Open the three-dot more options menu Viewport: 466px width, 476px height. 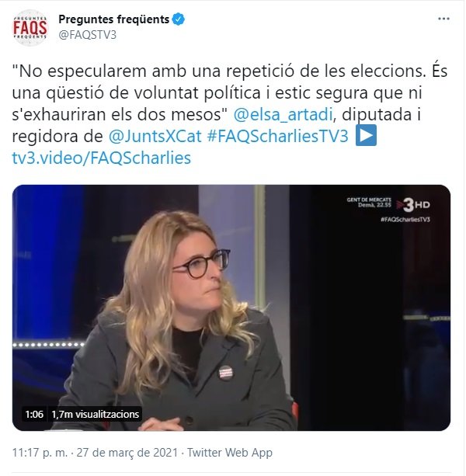click(443, 19)
